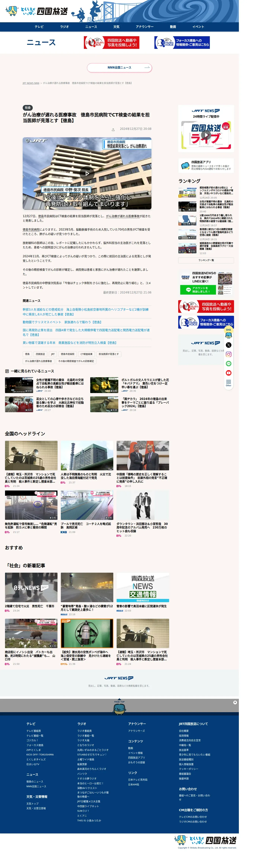
Task: Open ranking number 2 accident video thumbnail
Action: pyautogui.click(x=187, y=206)
